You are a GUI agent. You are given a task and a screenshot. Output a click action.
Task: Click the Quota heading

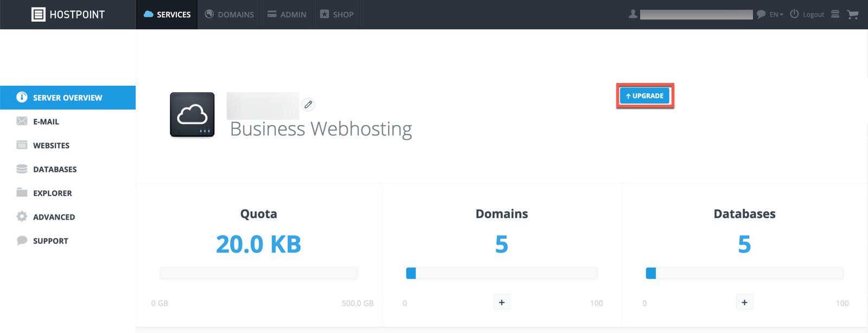(x=259, y=214)
